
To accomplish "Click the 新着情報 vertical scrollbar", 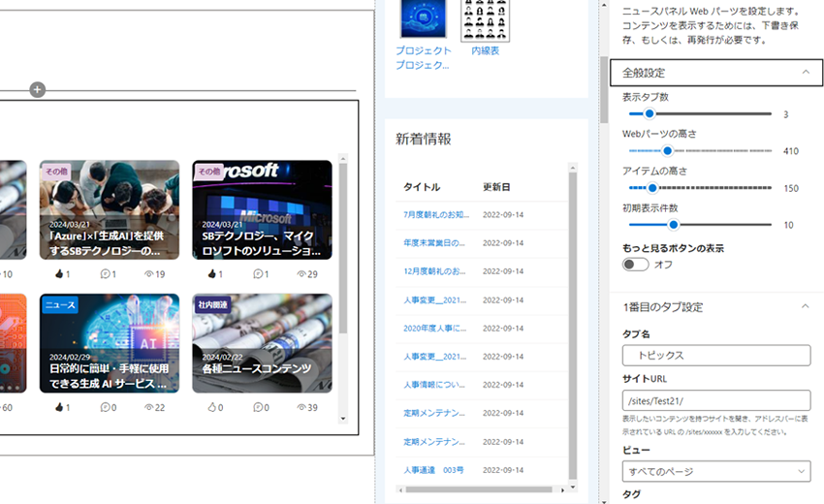I will (x=573, y=326).
